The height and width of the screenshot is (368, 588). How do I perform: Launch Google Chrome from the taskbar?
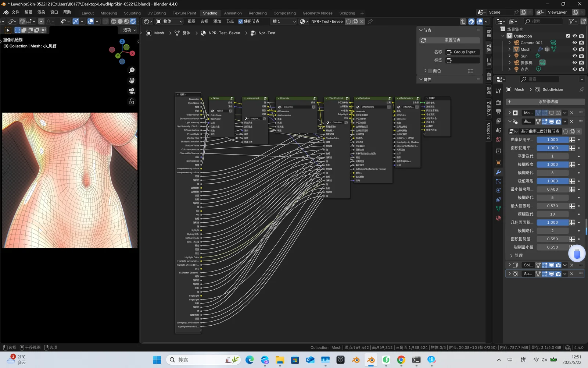point(401,360)
